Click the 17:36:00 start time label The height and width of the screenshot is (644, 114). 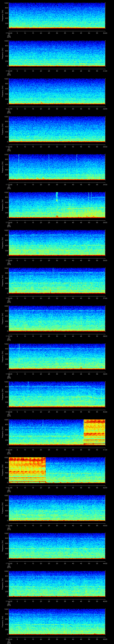coord(9,298)
